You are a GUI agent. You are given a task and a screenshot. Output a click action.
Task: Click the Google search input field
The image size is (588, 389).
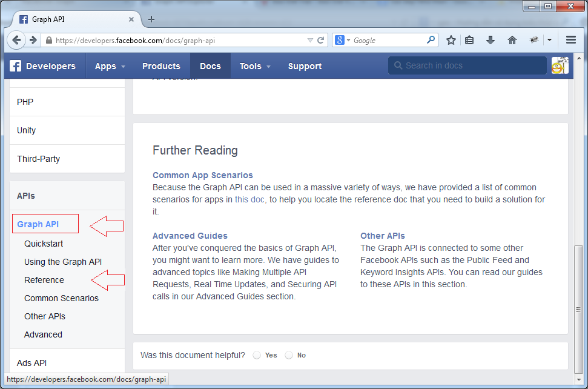point(389,40)
